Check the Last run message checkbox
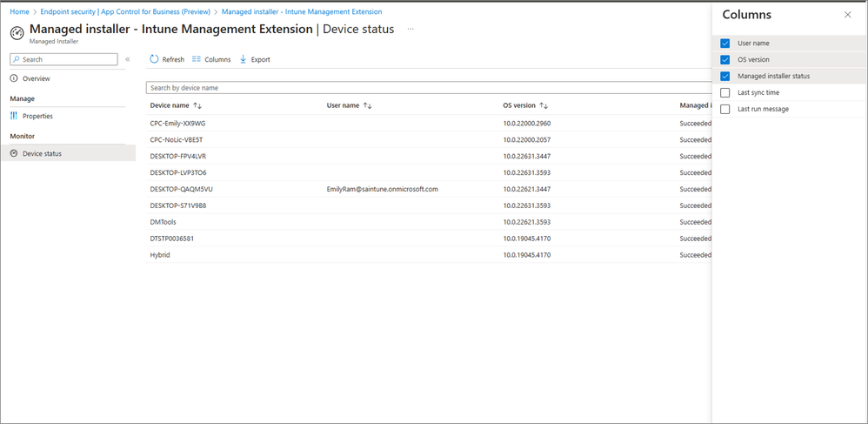868x424 pixels. coord(725,109)
